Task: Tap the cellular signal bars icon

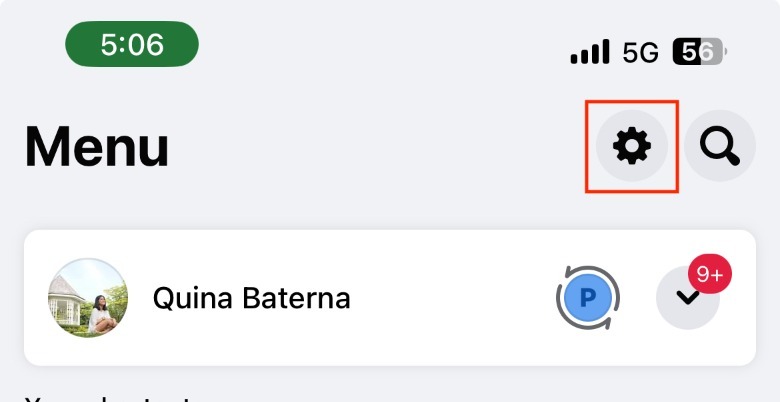Action: [590, 51]
